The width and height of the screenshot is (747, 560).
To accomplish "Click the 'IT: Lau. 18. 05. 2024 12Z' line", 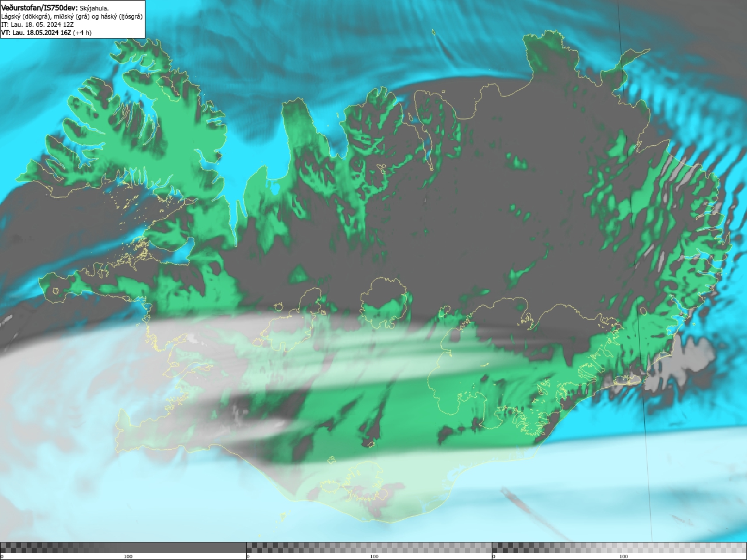I will click(x=37, y=24).
